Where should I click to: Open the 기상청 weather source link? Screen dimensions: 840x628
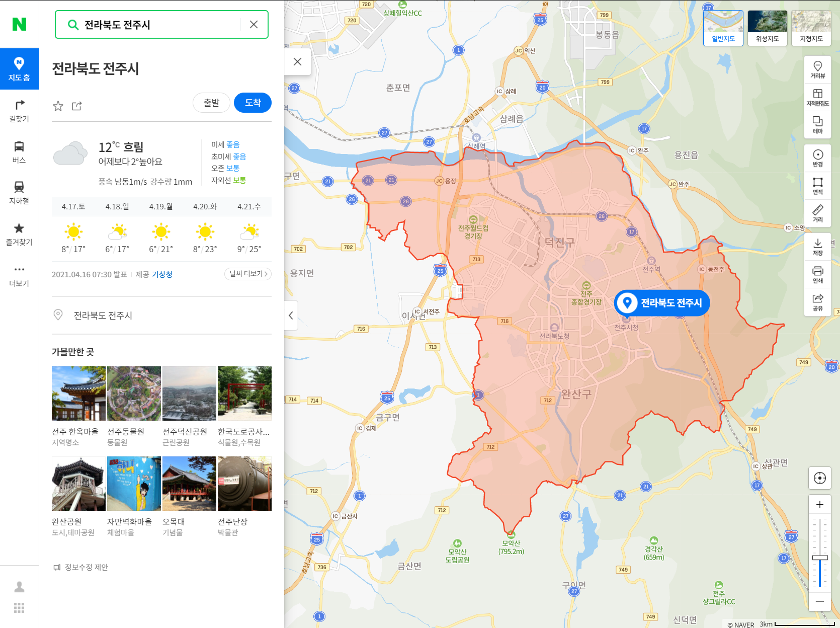(162, 274)
